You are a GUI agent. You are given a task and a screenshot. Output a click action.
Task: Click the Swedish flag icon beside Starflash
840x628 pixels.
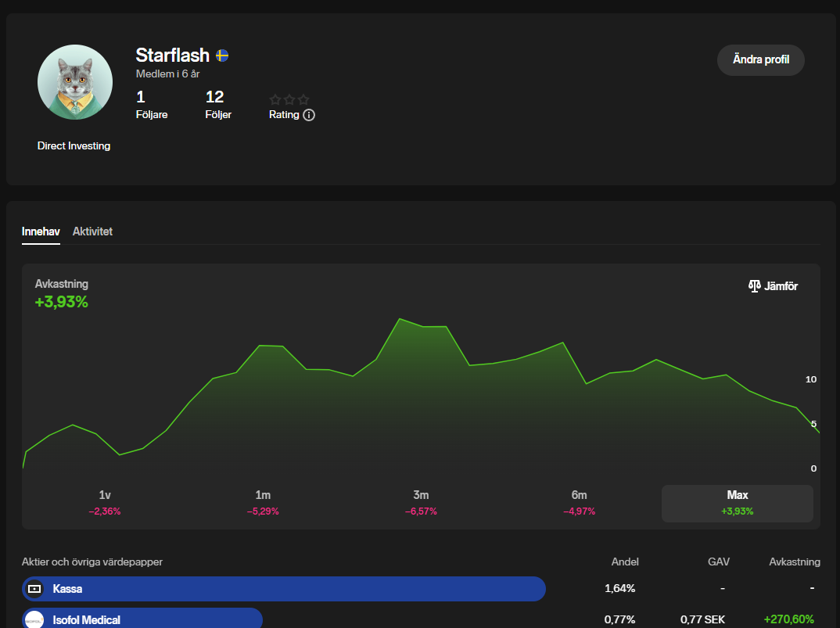coord(222,56)
